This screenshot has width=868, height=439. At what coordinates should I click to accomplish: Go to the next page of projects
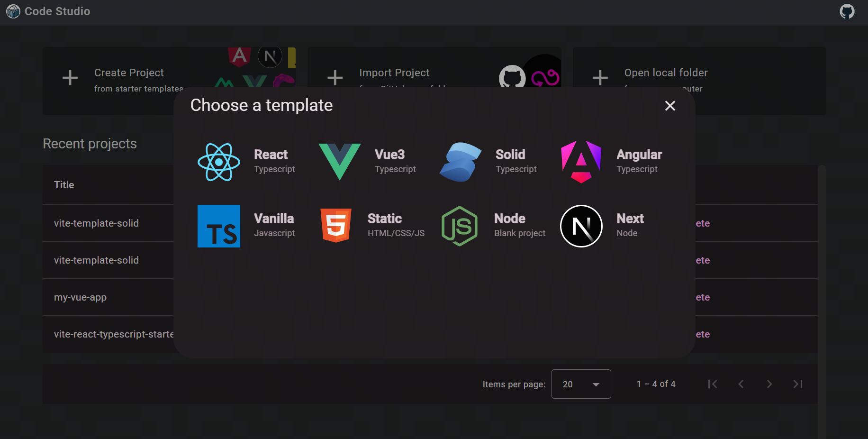(769, 384)
